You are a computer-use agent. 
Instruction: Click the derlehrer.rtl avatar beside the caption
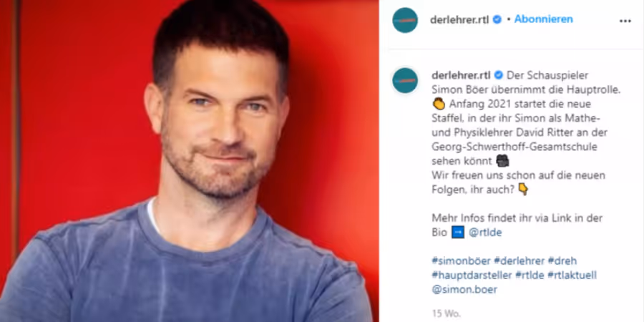pos(405,80)
